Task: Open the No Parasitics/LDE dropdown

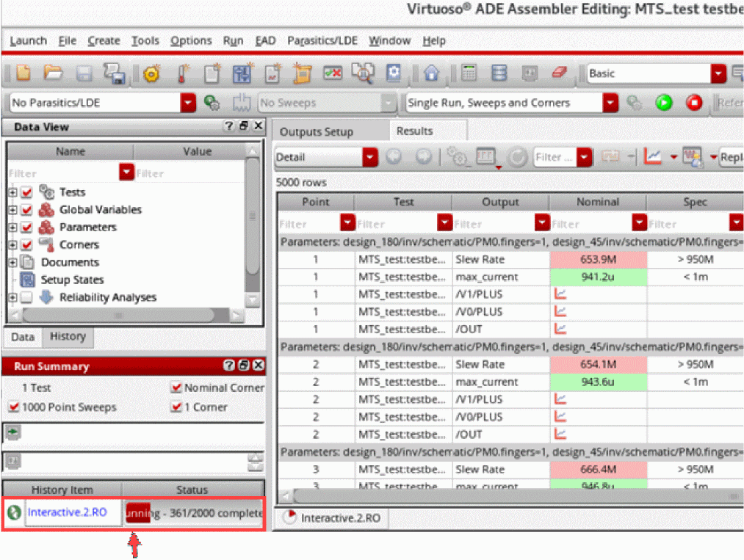Action: pos(188,103)
